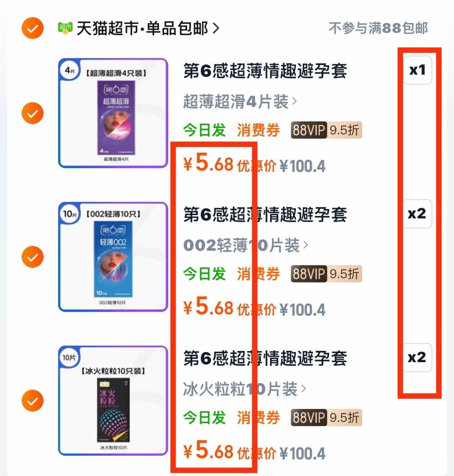
Task: Uncheck the whole store selection checkmark
Action: coord(32,28)
